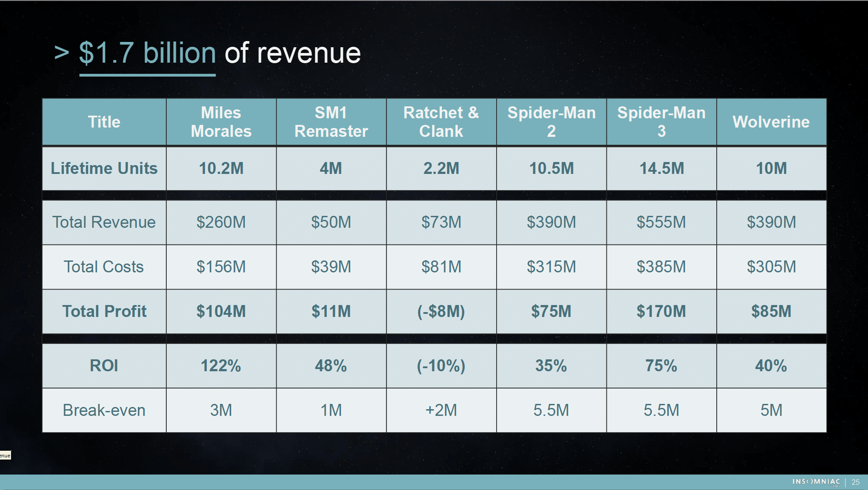The height and width of the screenshot is (490, 868).
Task: Click the "1M" break-even cell
Action: pyautogui.click(x=331, y=410)
